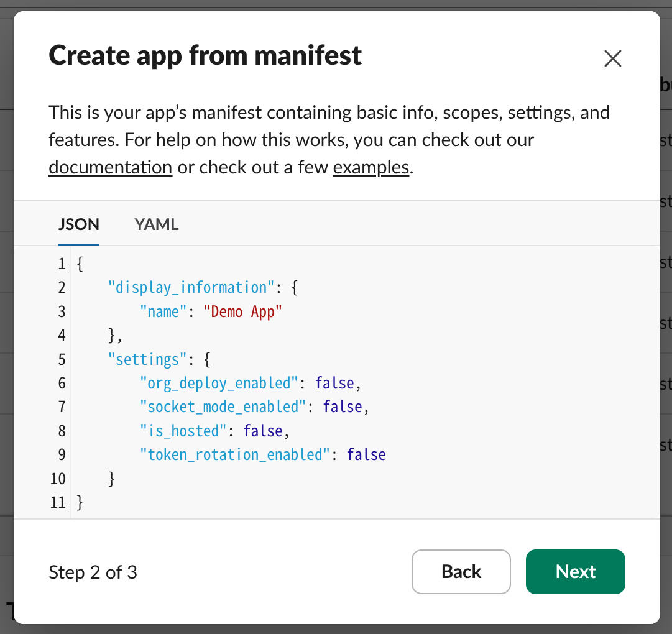Viewport: 672px width, 634px height.
Task: Click line number 1 in the gutter
Action: [62, 264]
